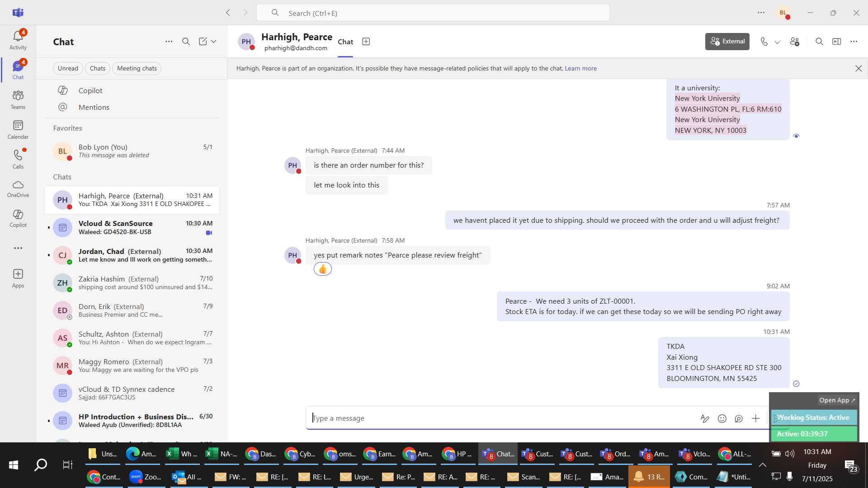Open Schultz, Ashton chat
Image resolution: width=868 pixels, height=488 pixels.
click(132, 338)
